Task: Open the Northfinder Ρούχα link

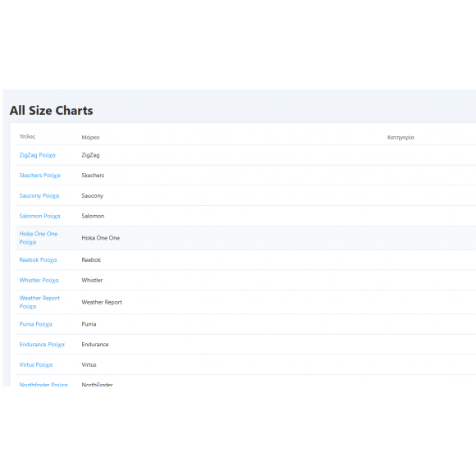Action: pyautogui.click(x=43, y=384)
